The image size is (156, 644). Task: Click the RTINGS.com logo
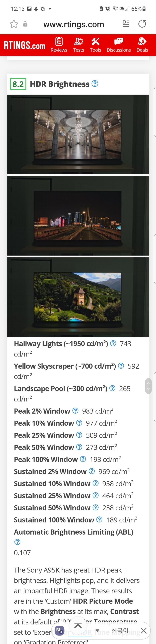tap(25, 45)
